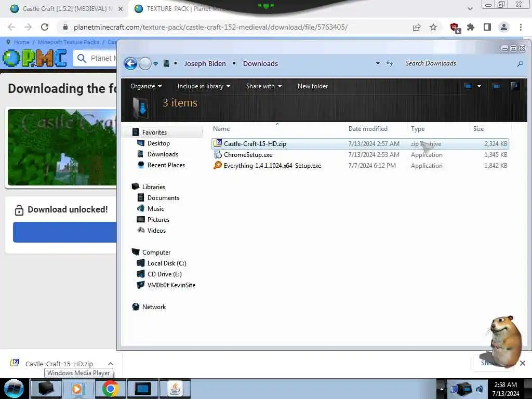Open Downloads in Favorites sidebar
Screen dimensions: 532x399
(163, 154)
